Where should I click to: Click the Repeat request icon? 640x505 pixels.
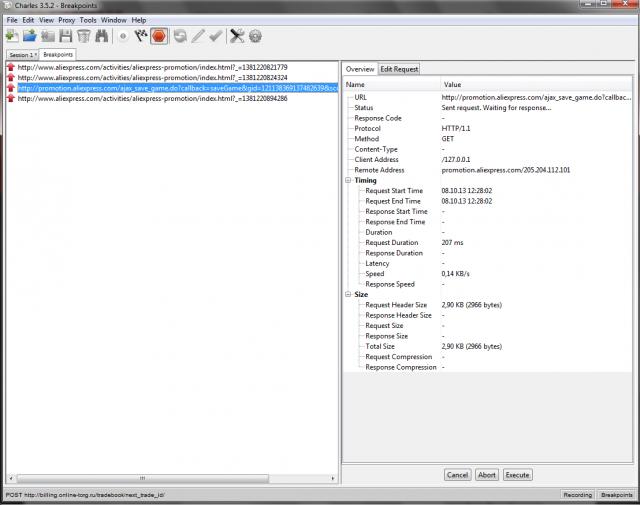pos(180,36)
